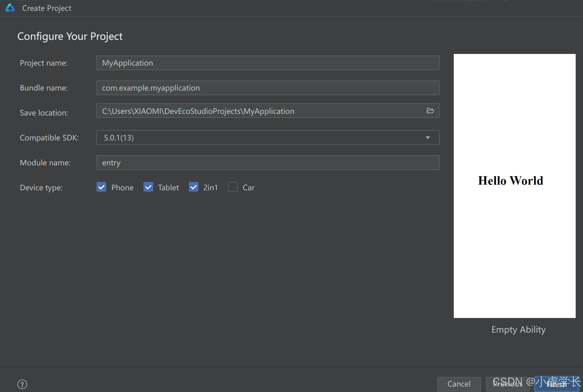Click the Project name input field

pos(268,63)
